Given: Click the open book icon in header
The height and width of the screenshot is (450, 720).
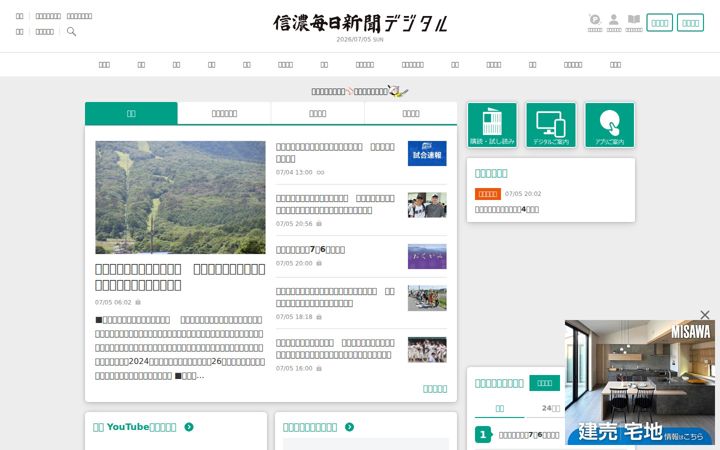Looking at the screenshot, I should pyautogui.click(x=634, y=20).
